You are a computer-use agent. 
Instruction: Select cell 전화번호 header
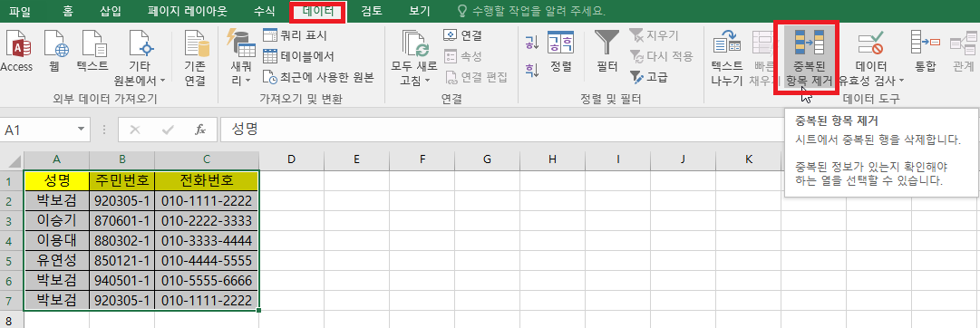(207, 181)
